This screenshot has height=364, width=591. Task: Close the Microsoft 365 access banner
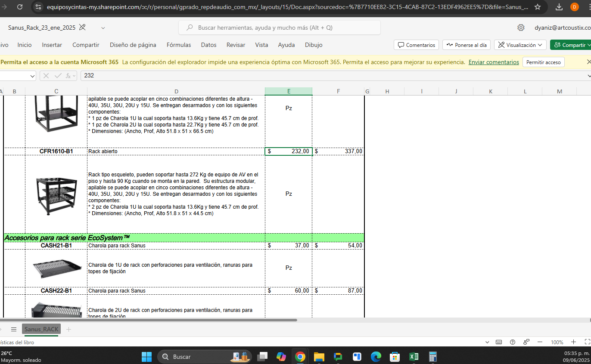tap(589, 62)
